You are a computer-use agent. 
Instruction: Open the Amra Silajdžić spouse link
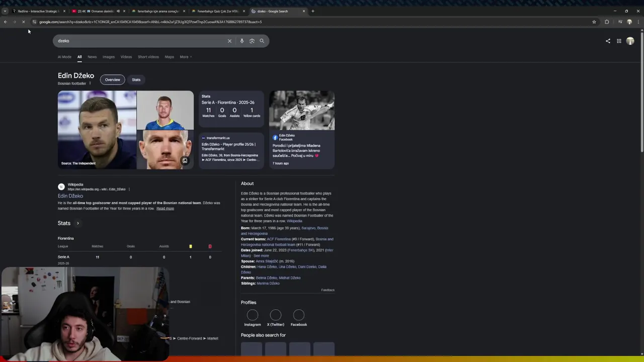[x=267, y=261]
